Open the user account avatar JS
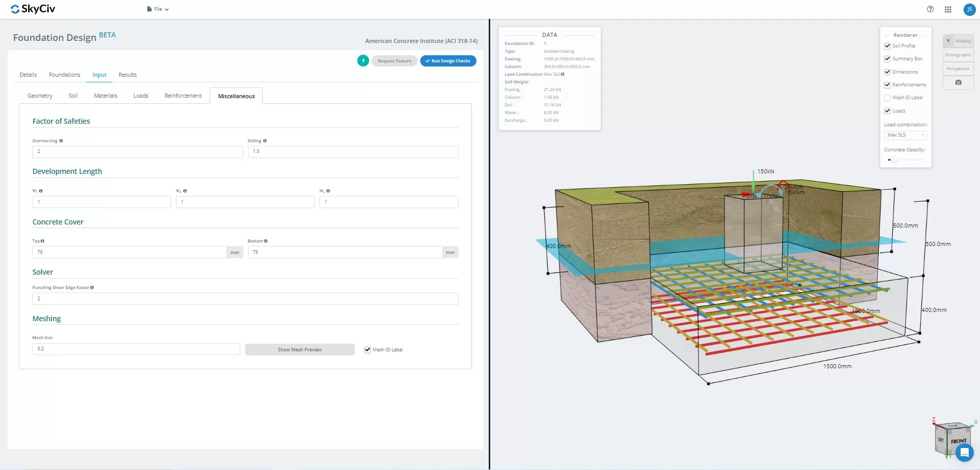The image size is (980, 470). click(x=969, y=9)
